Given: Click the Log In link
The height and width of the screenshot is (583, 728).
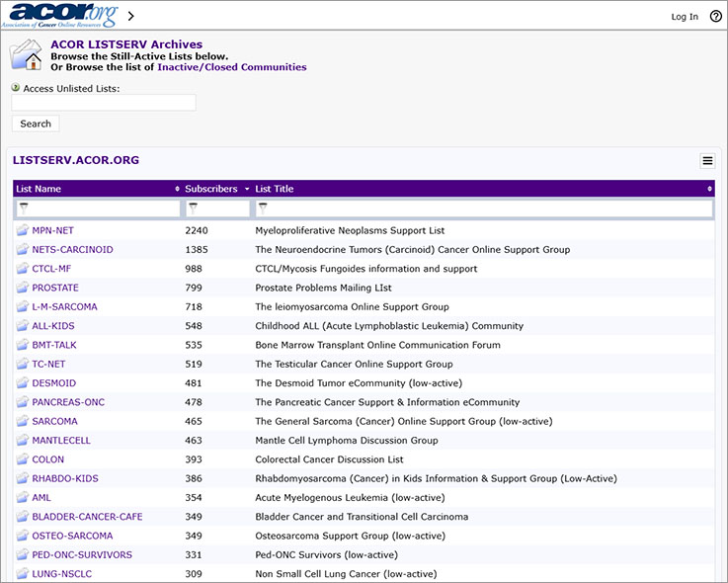Looking at the screenshot, I should (685, 17).
